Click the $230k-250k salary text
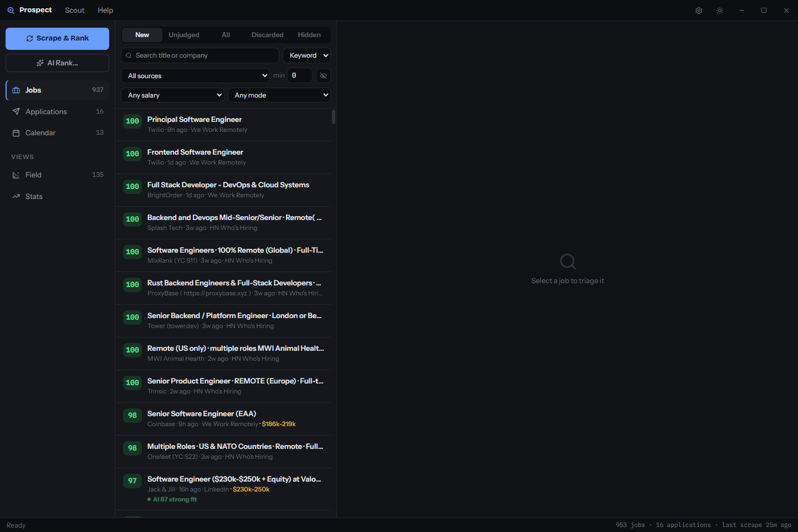798x532 pixels. [251, 490]
